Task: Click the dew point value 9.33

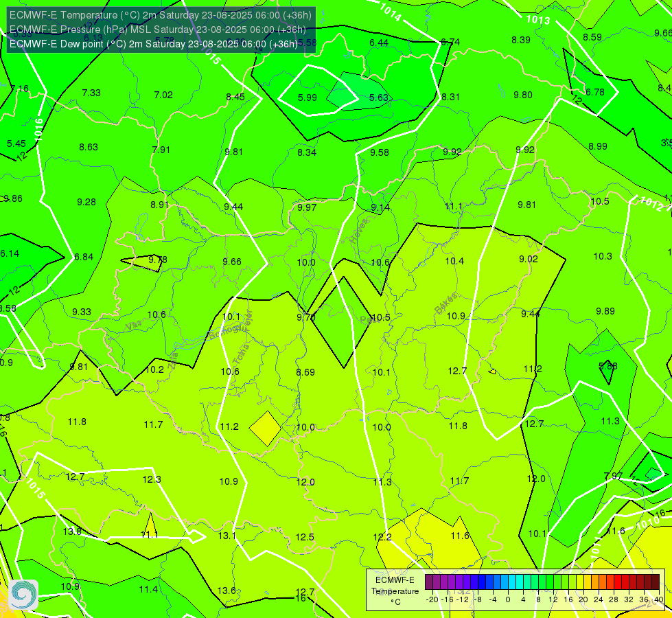Action: click(x=82, y=312)
